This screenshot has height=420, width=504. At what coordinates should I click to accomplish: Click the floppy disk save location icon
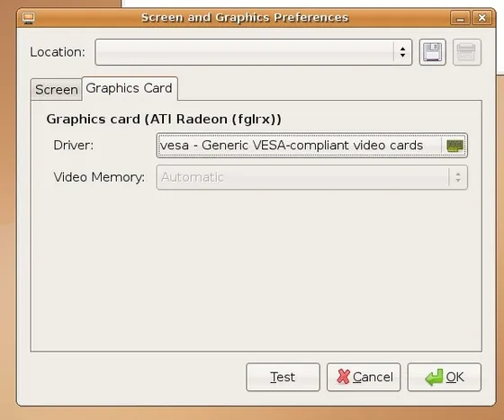[x=432, y=52]
